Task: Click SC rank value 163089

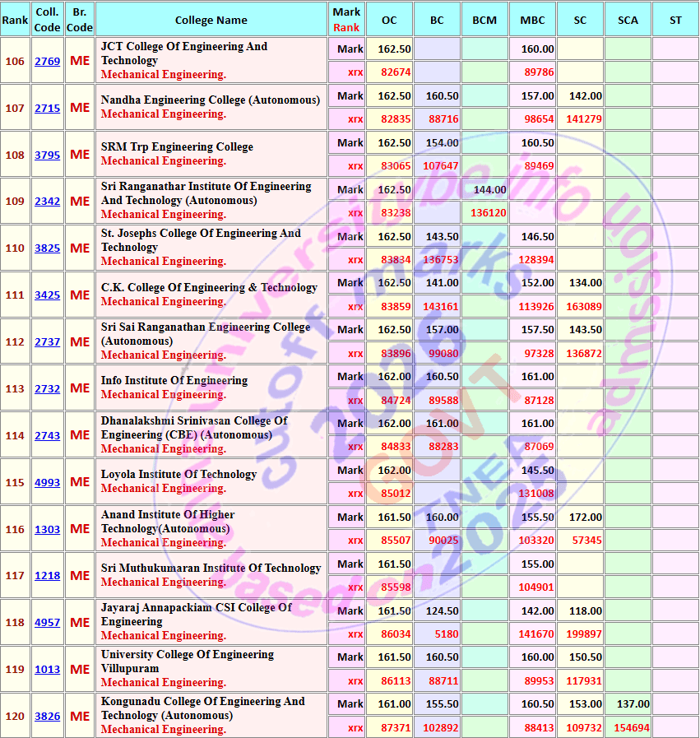Action: 584,306
